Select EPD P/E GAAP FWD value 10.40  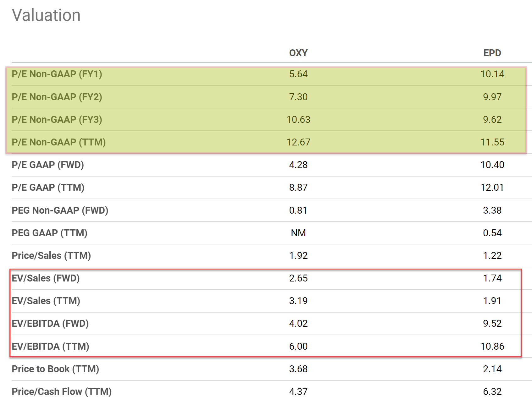(492, 165)
